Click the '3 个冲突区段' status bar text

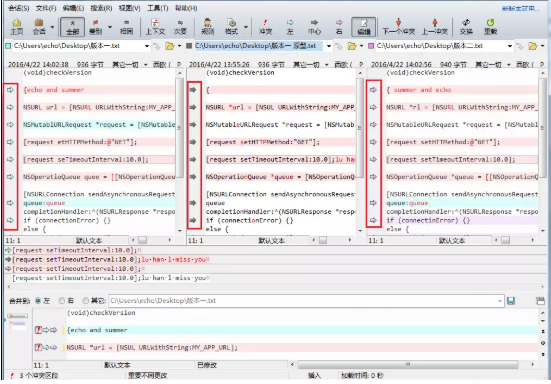(x=38, y=376)
